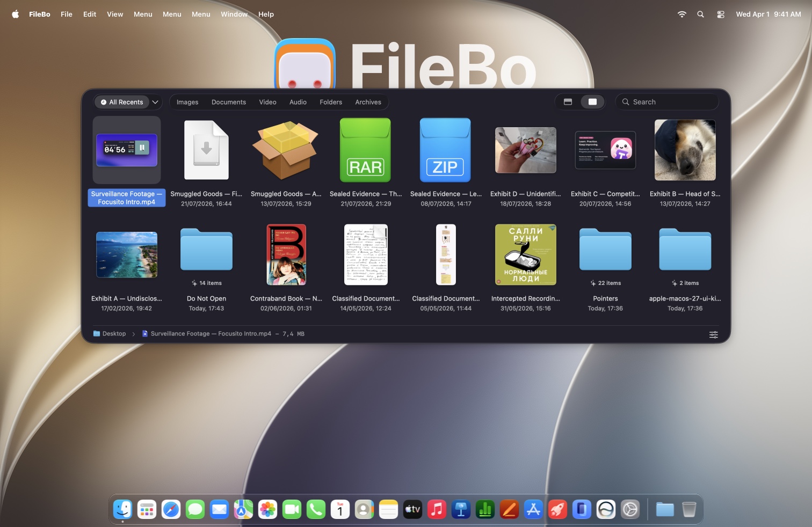Click the Search input field
812x527 pixels.
tap(667, 102)
